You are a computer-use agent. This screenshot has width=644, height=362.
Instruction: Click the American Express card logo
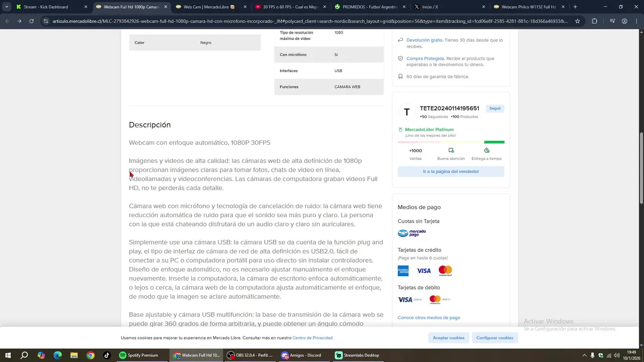click(x=403, y=270)
